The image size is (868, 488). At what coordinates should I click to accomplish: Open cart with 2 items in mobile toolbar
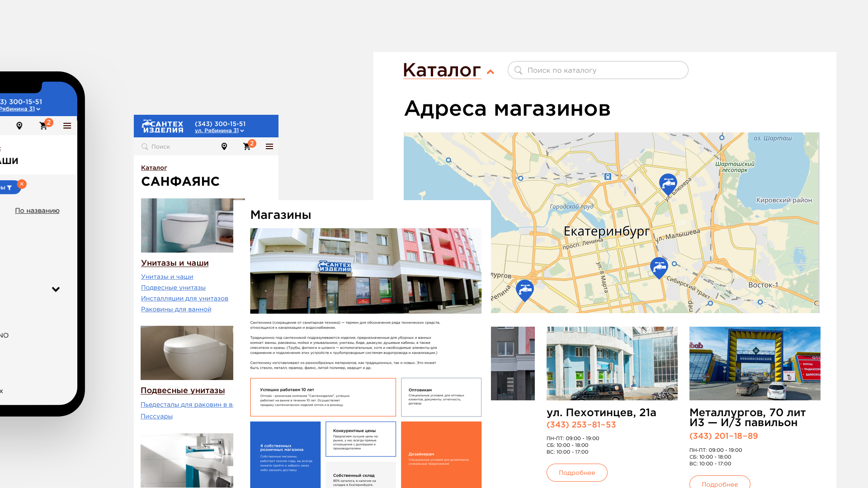(247, 146)
